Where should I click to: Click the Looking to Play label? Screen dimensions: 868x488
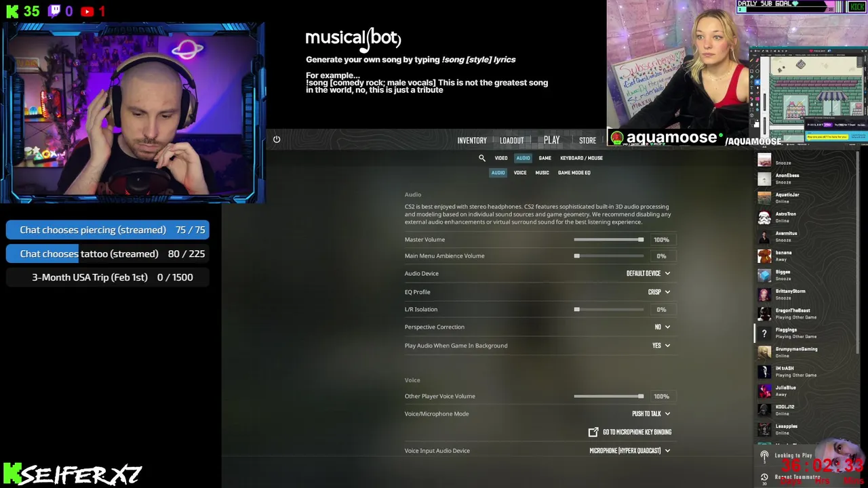(793, 456)
